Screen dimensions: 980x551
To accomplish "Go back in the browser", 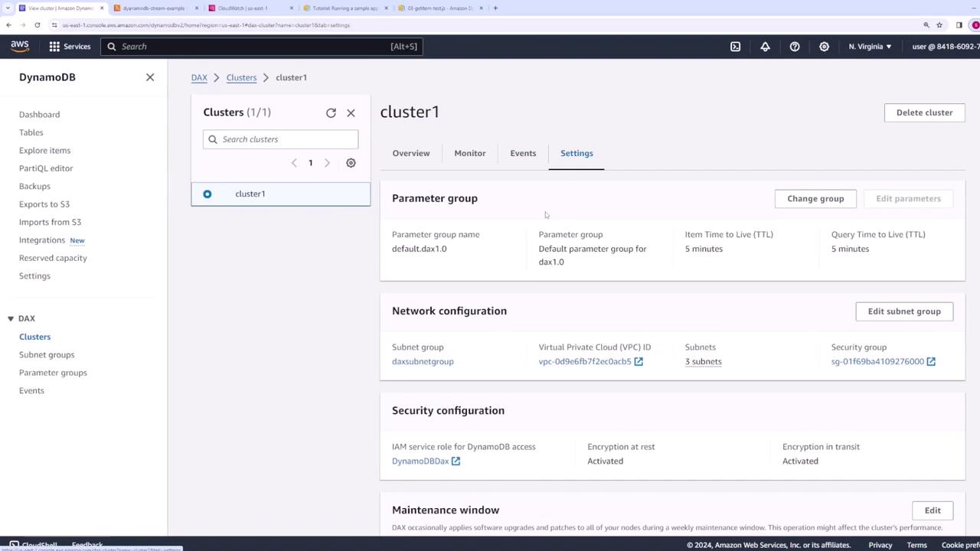I will [8, 25].
